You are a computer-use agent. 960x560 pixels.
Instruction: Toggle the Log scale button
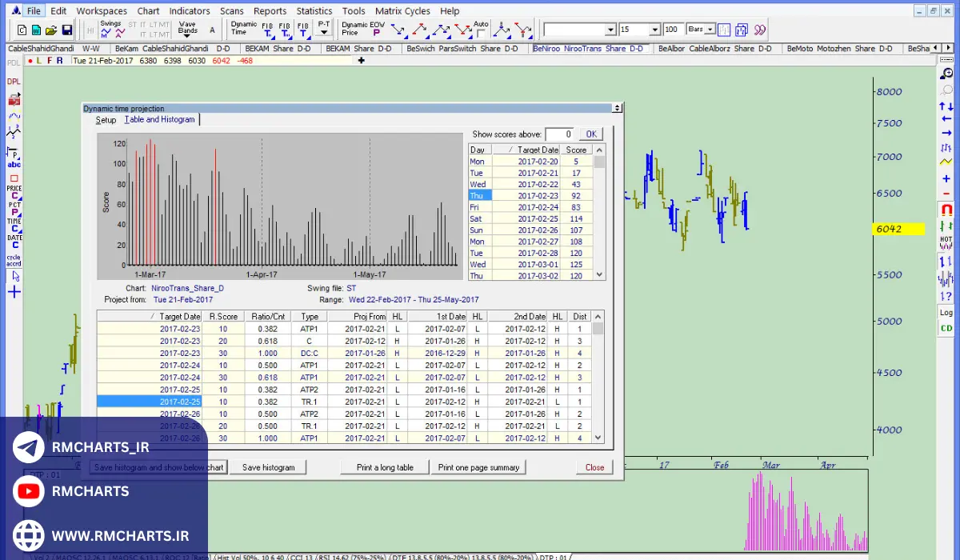pos(946,313)
